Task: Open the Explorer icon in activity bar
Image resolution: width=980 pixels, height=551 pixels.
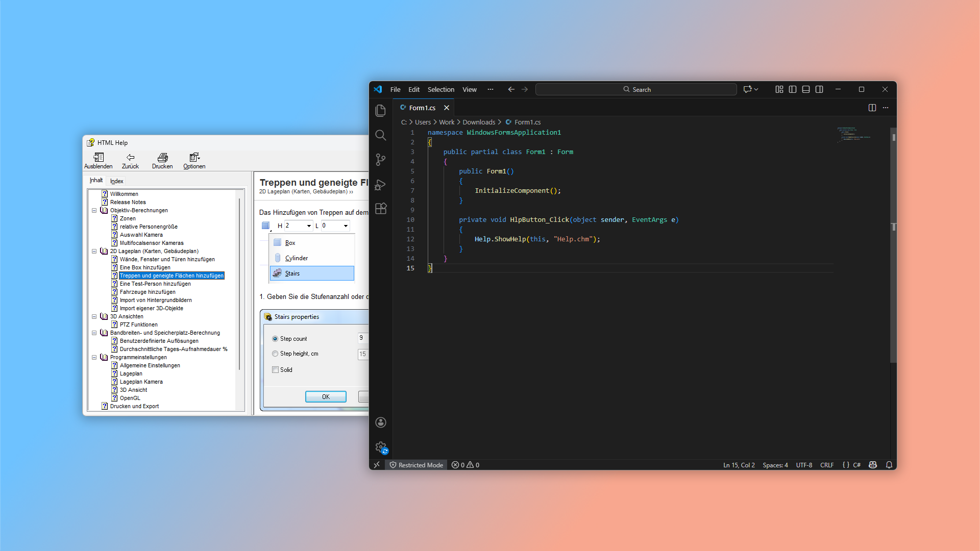Action: [x=380, y=110]
